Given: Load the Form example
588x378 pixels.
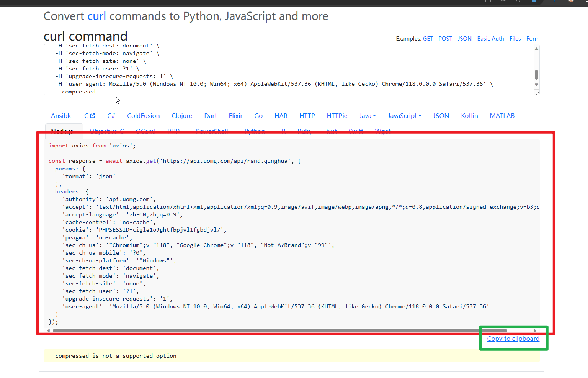Looking at the screenshot, I should (x=533, y=39).
